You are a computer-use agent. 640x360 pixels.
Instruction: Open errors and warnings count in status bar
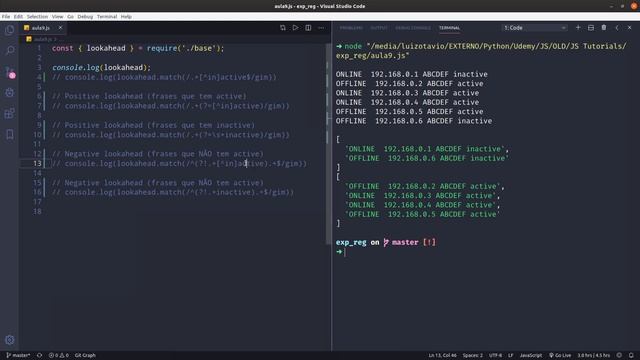pos(59,356)
